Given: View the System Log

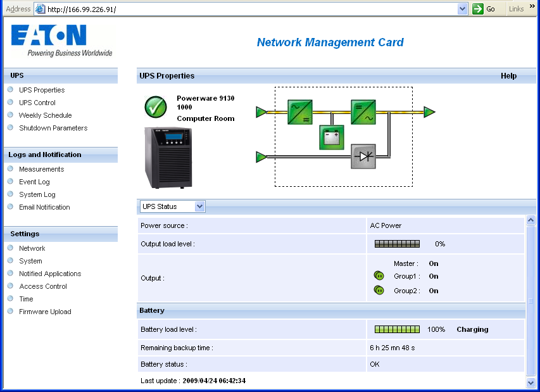Looking at the screenshot, I should coord(37,194).
